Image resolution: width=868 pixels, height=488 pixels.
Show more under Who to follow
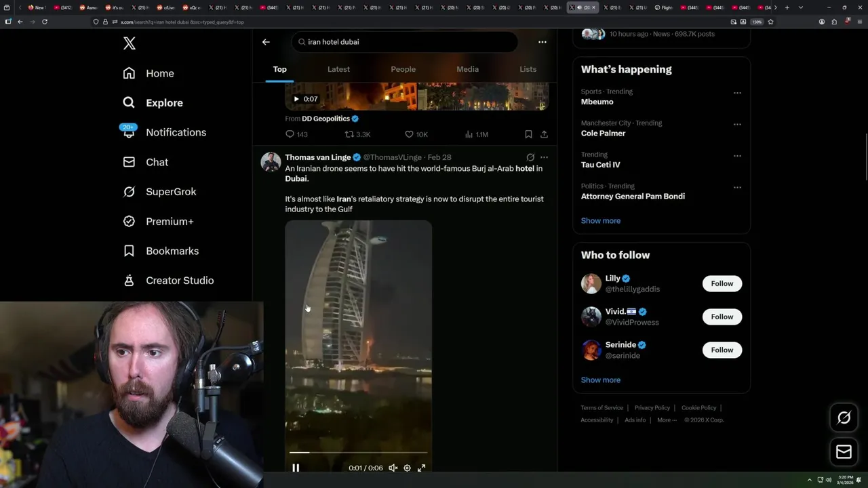click(x=600, y=380)
